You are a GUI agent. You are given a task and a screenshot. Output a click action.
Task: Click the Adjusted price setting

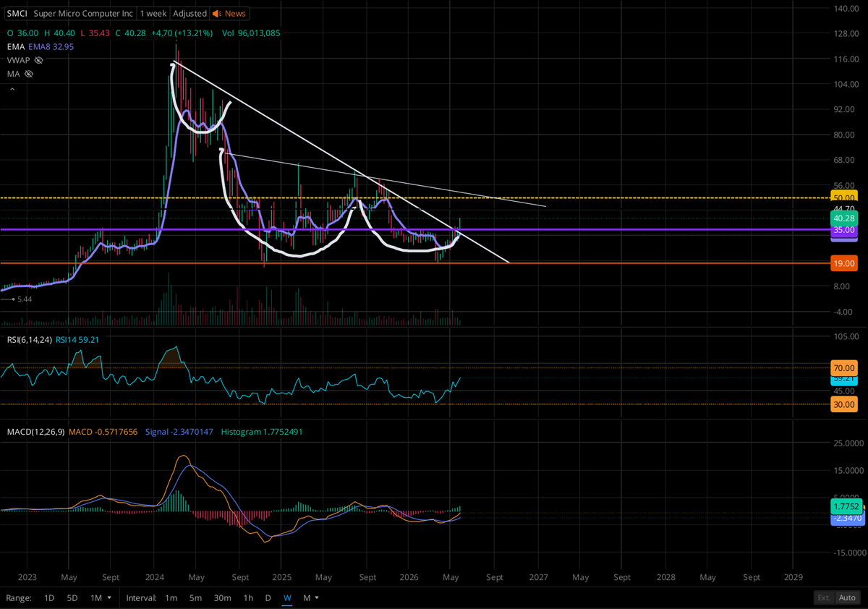pyautogui.click(x=190, y=14)
